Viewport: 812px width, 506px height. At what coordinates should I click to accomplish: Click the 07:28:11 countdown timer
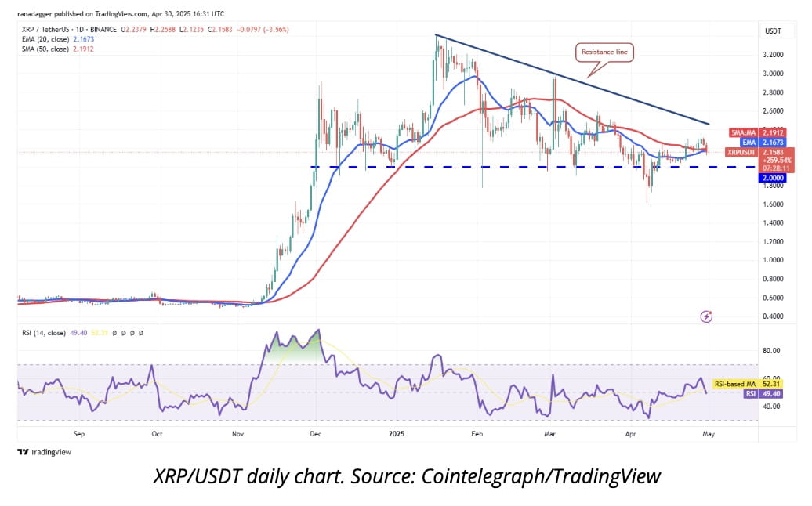tap(776, 168)
